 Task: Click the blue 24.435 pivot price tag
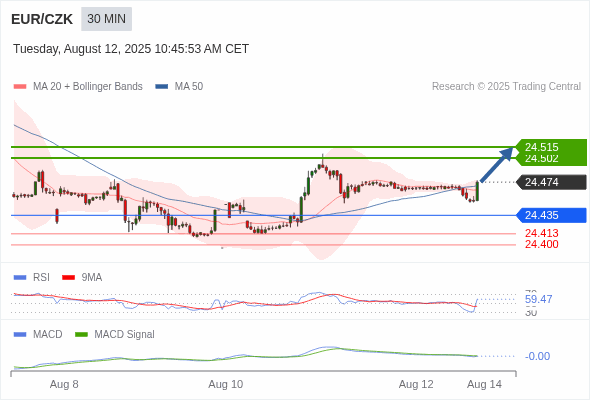[551, 215]
